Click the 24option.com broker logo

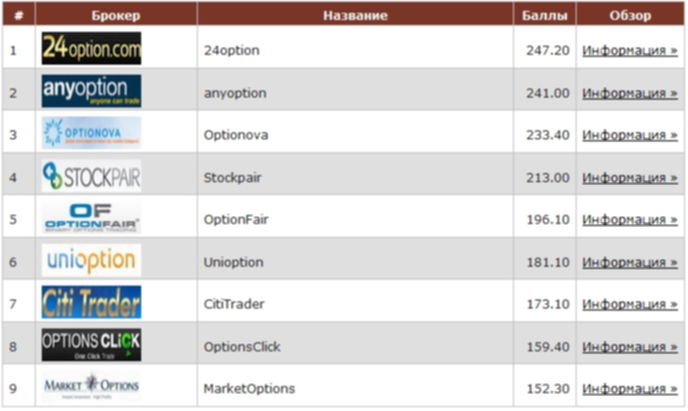(91, 48)
